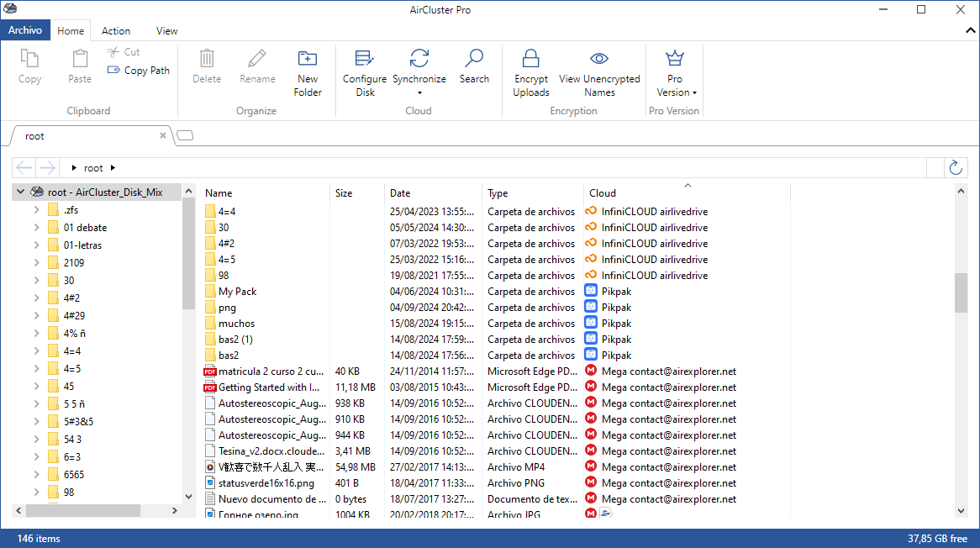The width and height of the screenshot is (980, 548).
Task: Open the Archivo menu
Action: (x=25, y=29)
